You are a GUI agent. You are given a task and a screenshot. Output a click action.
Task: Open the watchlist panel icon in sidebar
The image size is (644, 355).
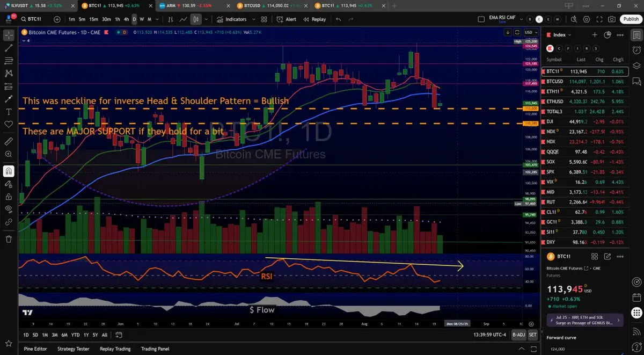point(637,35)
